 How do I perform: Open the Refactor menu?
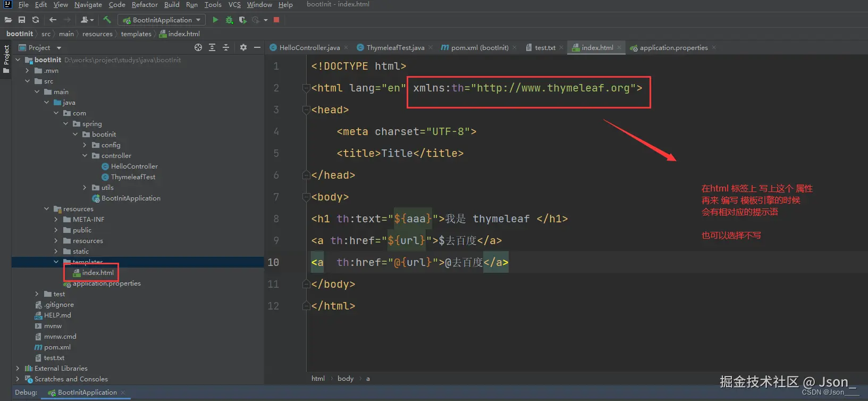point(145,4)
